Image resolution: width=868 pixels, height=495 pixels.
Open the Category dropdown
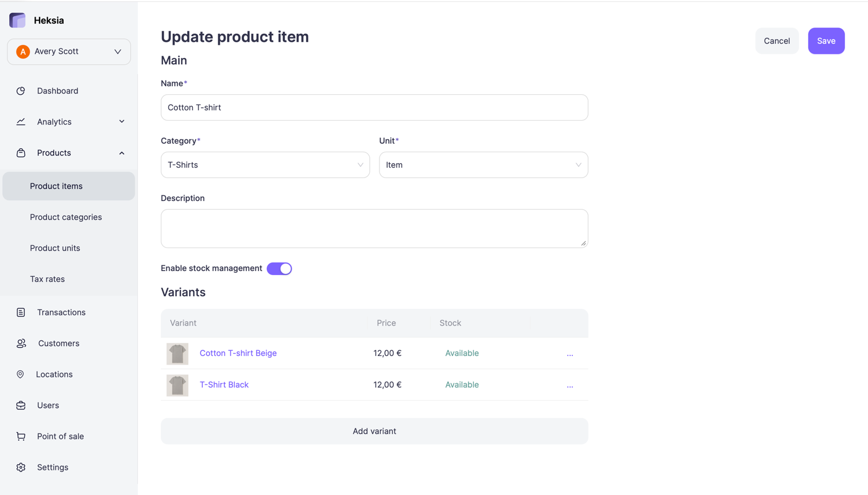point(265,165)
